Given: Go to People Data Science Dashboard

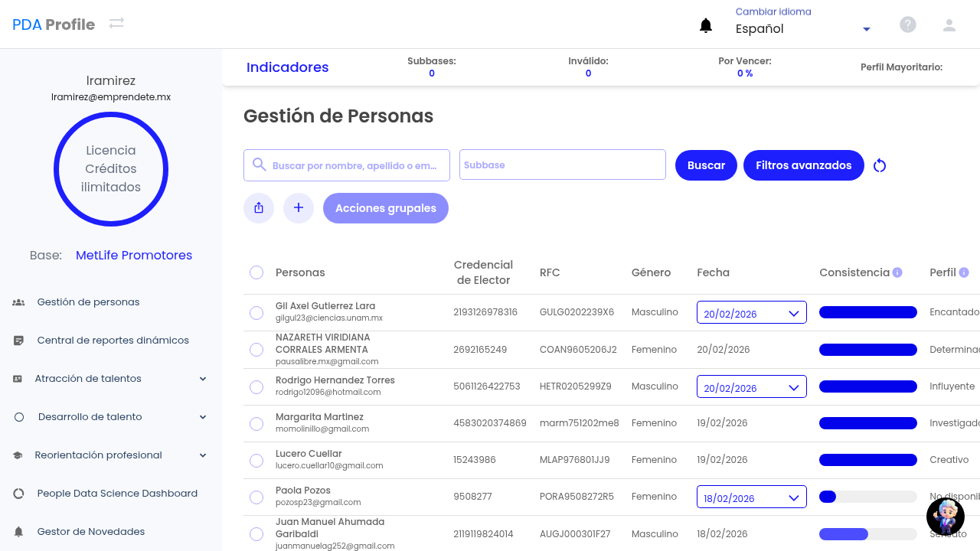Looking at the screenshot, I should click(x=117, y=493).
